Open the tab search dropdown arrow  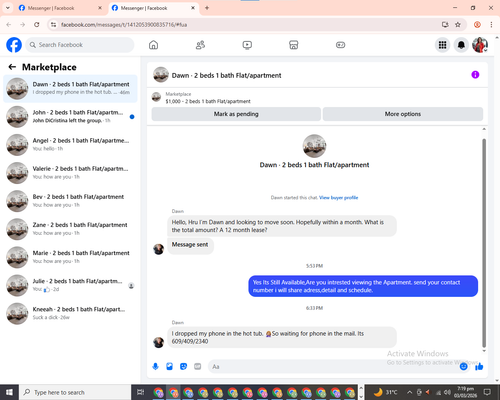[7, 8]
